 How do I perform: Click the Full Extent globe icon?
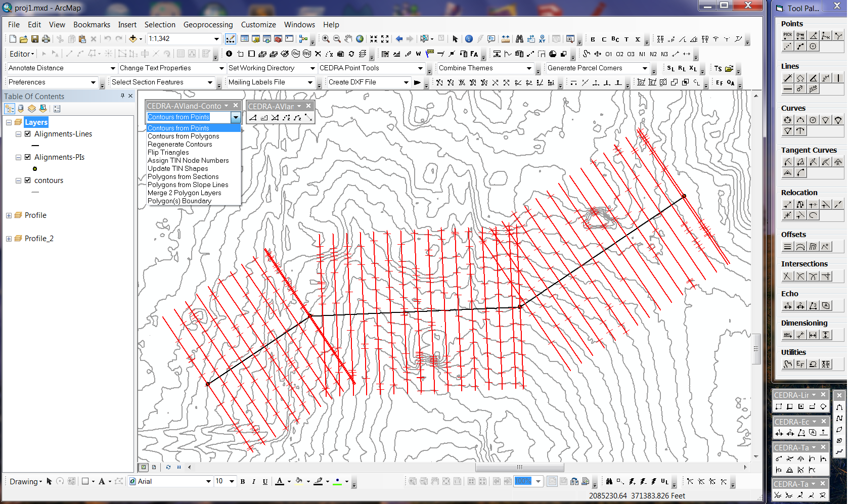[360, 39]
